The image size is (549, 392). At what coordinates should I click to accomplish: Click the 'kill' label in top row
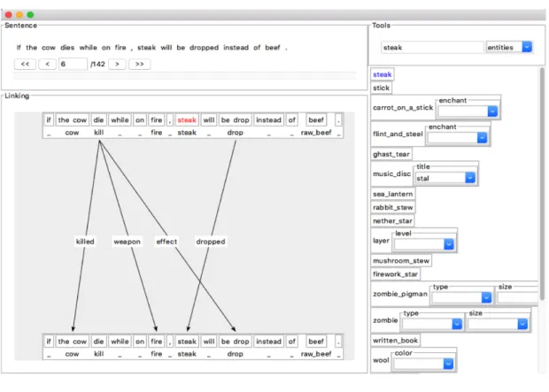pyautogui.click(x=99, y=133)
